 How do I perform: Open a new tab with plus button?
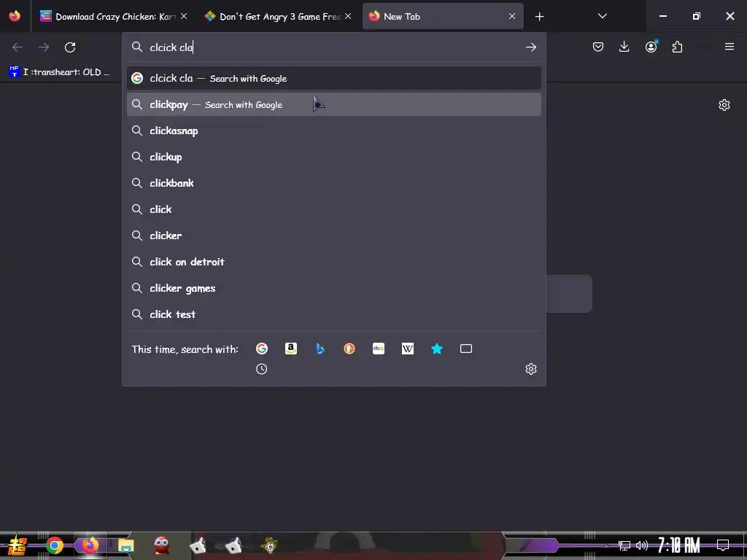(x=539, y=17)
